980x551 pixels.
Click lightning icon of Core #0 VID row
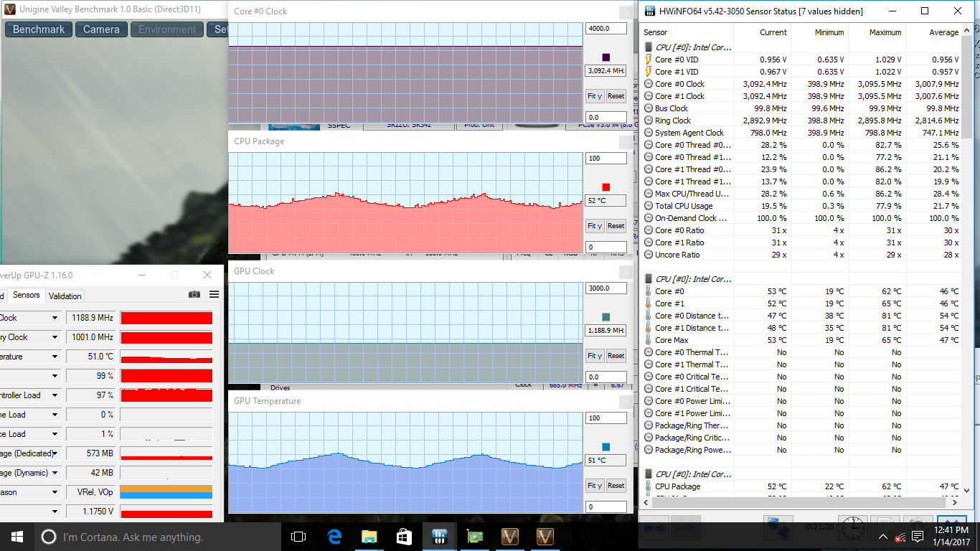(x=649, y=60)
